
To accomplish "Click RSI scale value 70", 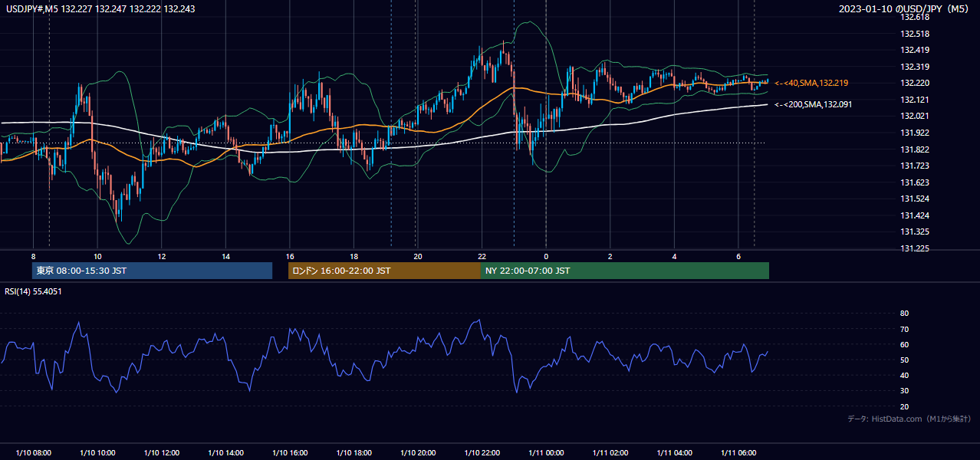I will (905, 329).
